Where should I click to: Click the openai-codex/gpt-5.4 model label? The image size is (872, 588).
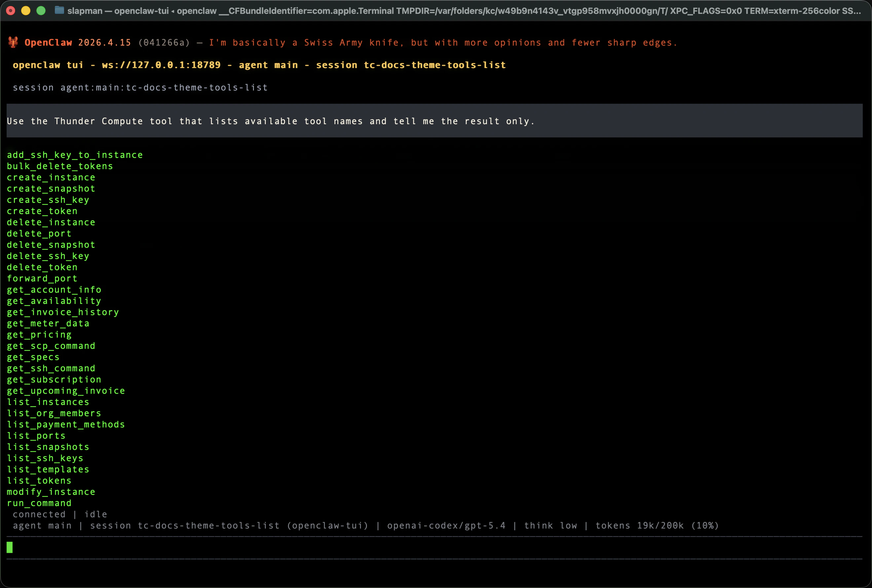(x=446, y=526)
